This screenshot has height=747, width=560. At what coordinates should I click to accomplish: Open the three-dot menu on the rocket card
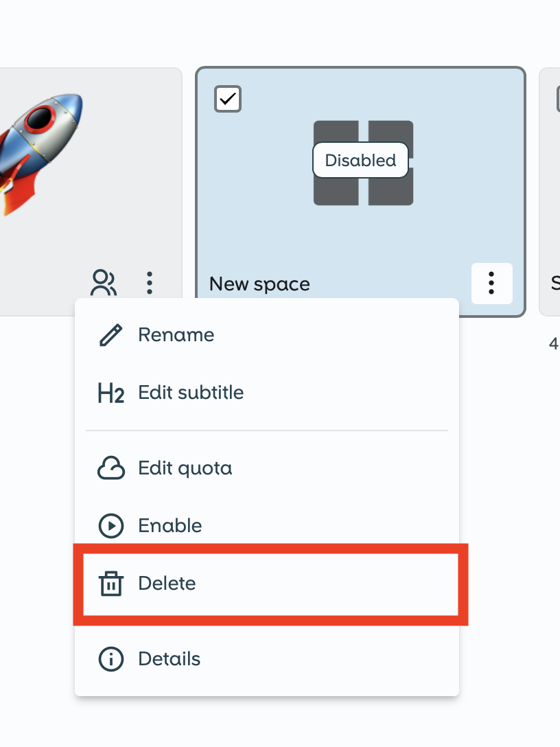[x=149, y=282]
